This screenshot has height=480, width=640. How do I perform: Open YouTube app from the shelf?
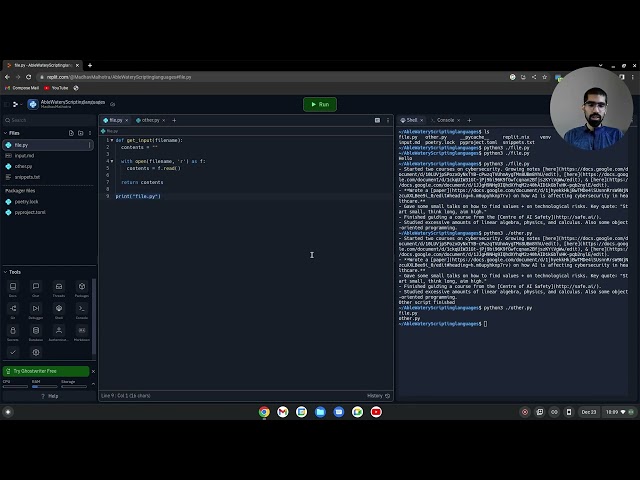(376, 412)
